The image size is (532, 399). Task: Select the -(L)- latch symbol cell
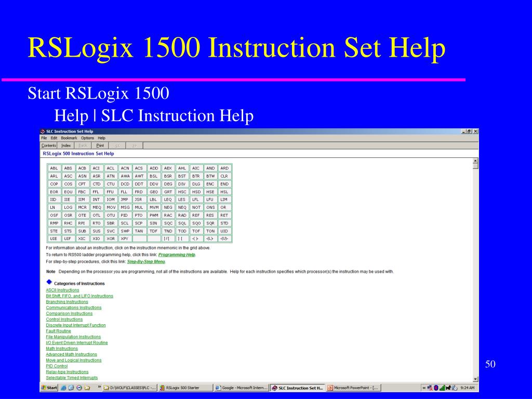(x=210, y=239)
